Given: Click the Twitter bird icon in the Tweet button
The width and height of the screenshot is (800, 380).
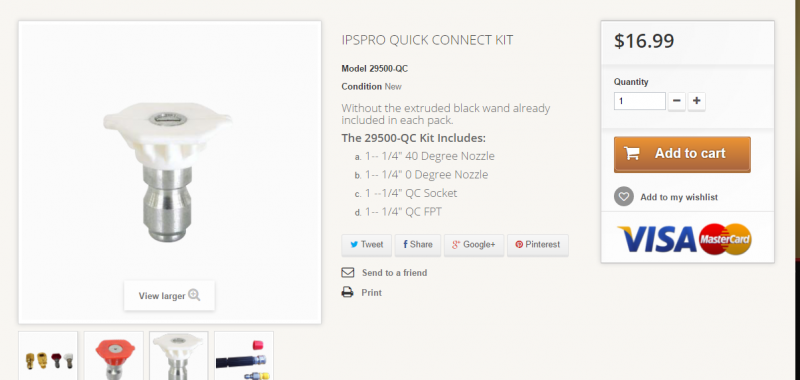Looking at the screenshot, I should (x=354, y=244).
